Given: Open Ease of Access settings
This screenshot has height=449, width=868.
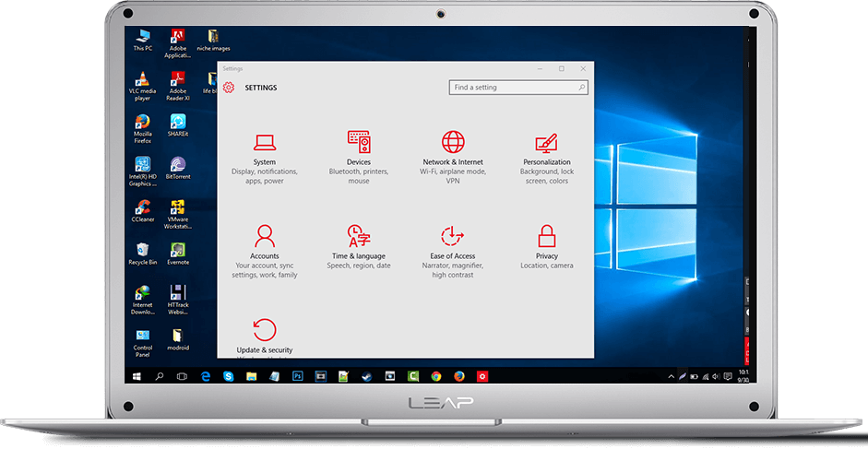Looking at the screenshot, I should point(453,252).
